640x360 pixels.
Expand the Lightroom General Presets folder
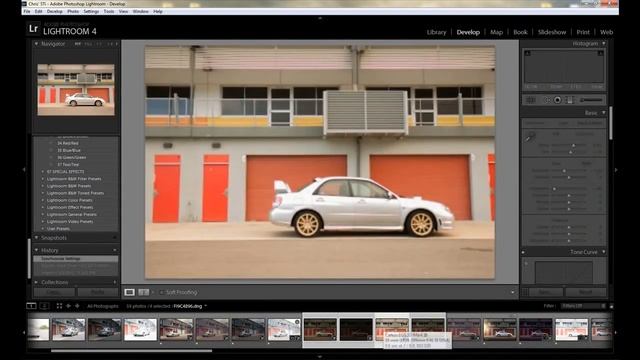click(43, 214)
